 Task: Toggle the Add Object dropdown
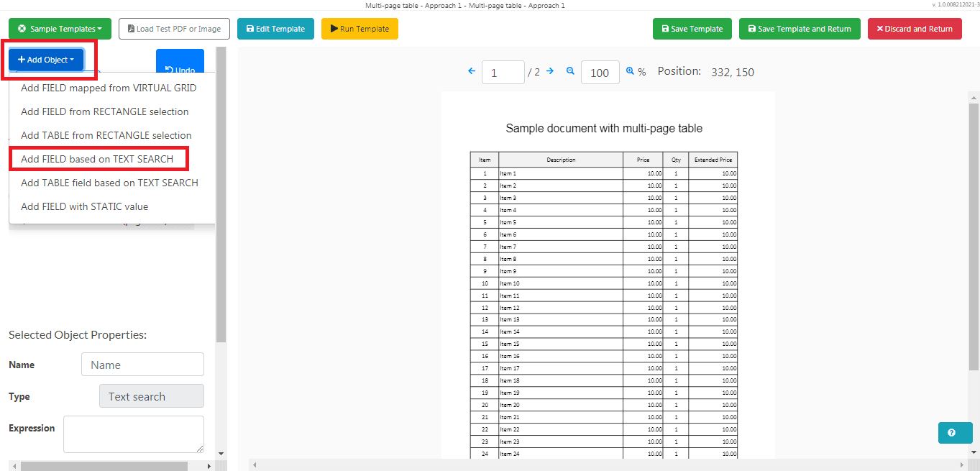46,60
